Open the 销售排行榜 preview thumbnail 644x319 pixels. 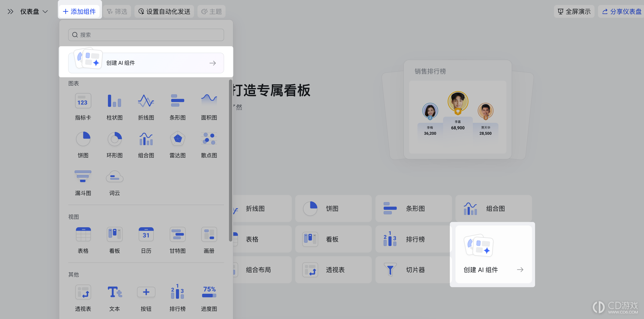pos(457,109)
